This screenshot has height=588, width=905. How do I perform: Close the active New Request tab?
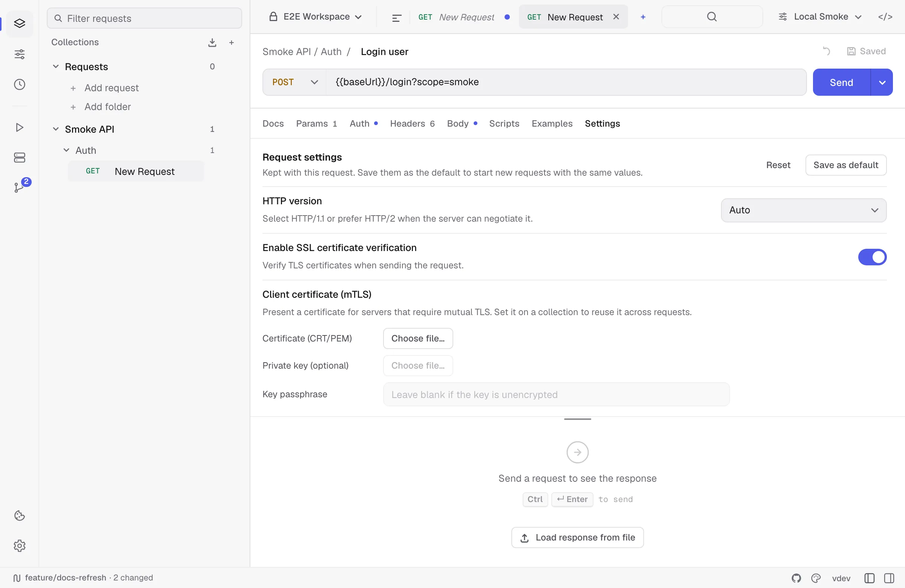(616, 17)
